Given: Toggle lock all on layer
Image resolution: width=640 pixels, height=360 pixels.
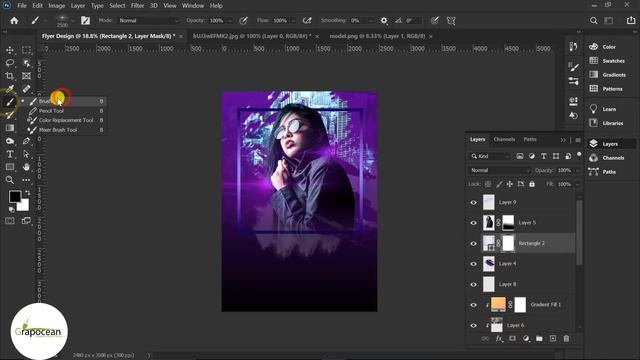Looking at the screenshot, I should [532, 184].
